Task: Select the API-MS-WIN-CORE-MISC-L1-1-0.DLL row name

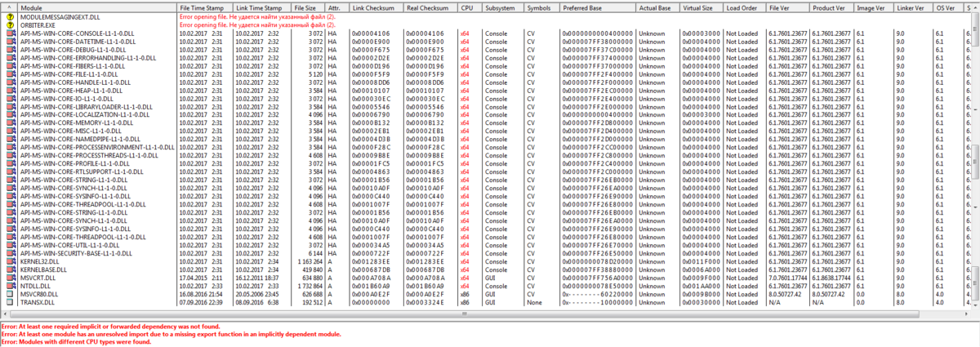Action: (x=71, y=131)
